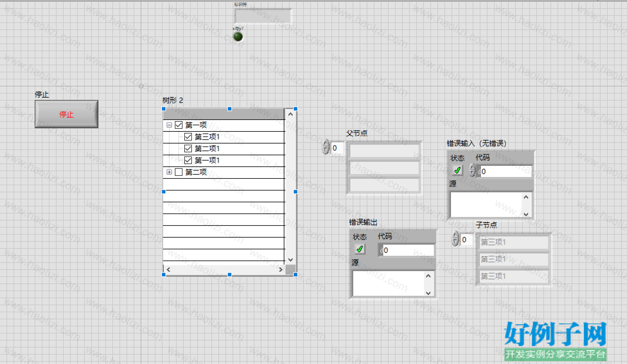The width and height of the screenshot is (627, 364).
Task: Decrement the 父节点 array index
Action: coord(325,150)
